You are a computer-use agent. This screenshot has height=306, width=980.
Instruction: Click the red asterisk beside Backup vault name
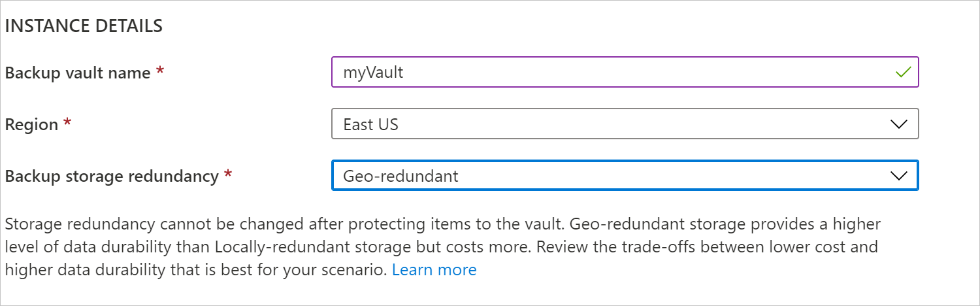(x=159, y=71)
